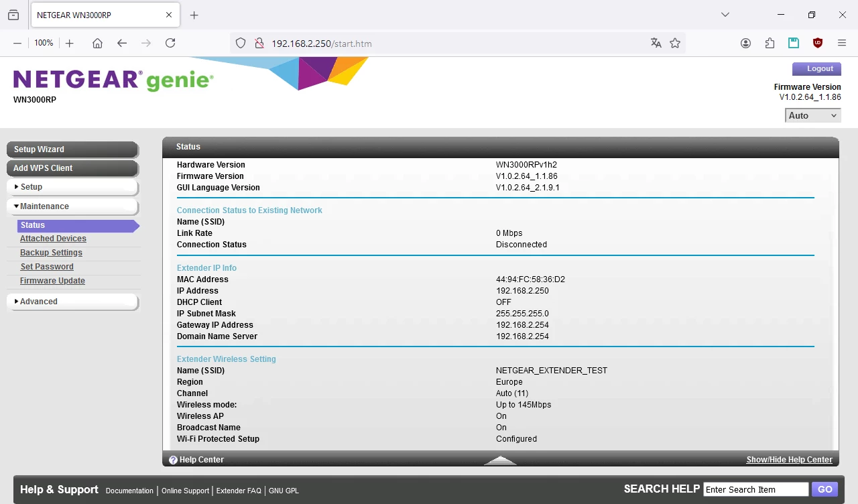The height and width of the screenshot is (504, 858).
Task: Open the Online Support link
Action: click(x=186, y=491)
